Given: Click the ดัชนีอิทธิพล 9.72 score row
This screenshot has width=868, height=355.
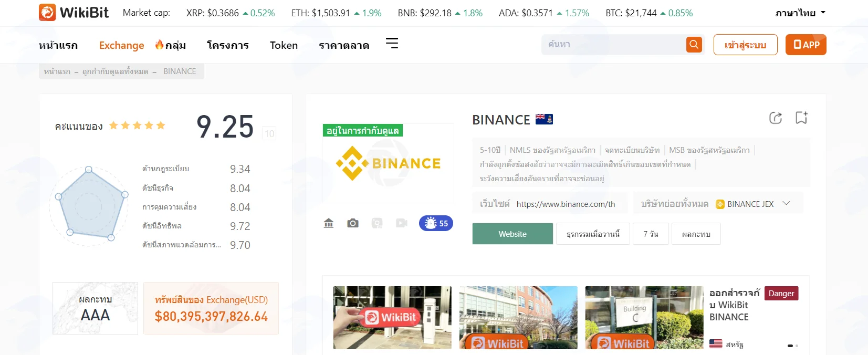Looking at the screenshot, I should tap(196, 226).
